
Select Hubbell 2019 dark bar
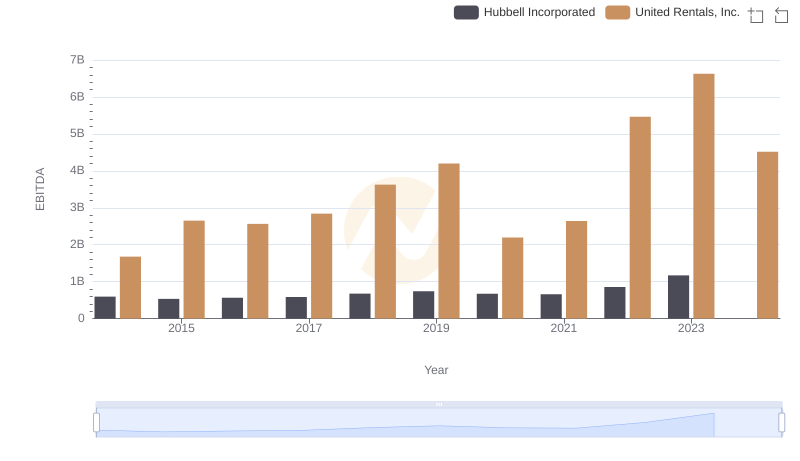423,305
